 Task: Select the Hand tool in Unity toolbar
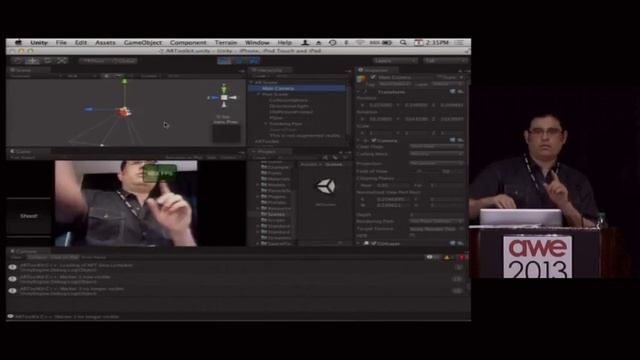(x=18, y=61)
